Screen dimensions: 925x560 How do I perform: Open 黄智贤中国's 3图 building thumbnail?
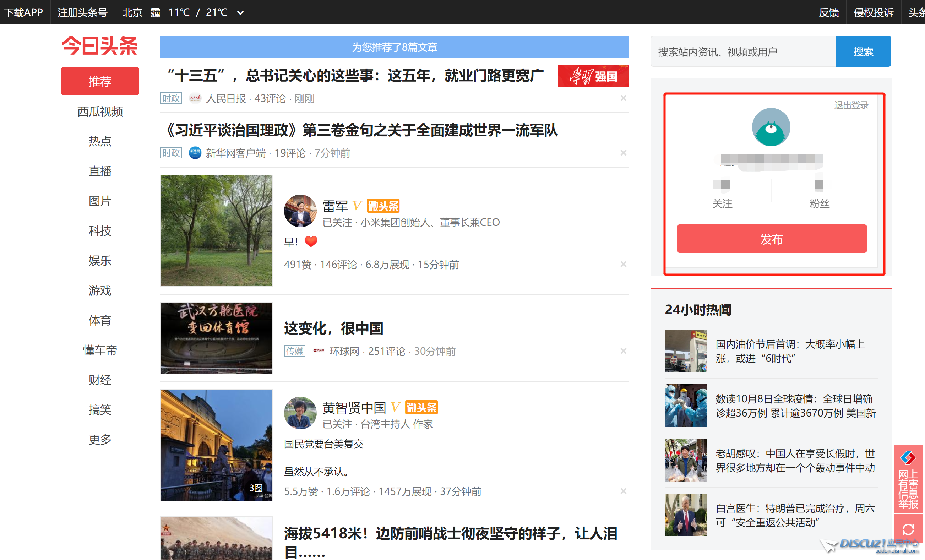click(217, 445)
